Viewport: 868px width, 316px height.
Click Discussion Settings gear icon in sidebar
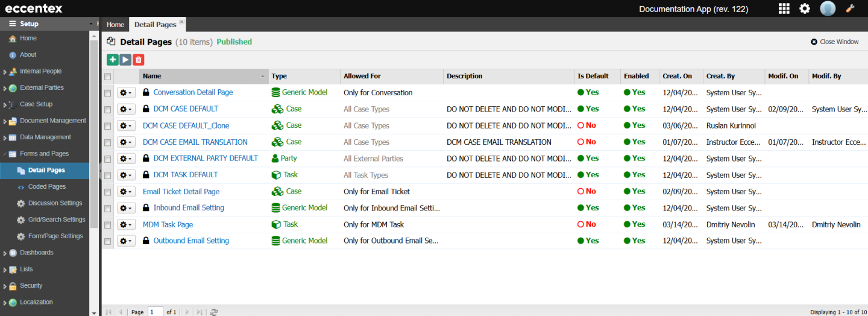click(21, 203)
